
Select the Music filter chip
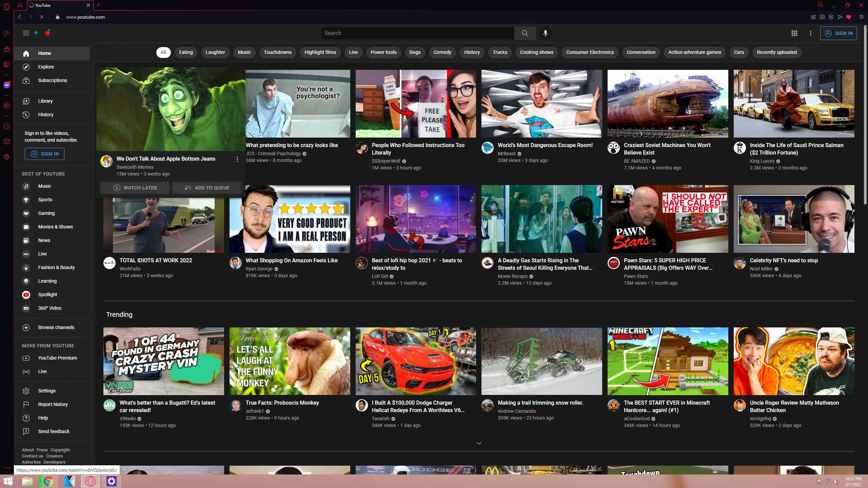coord(244,52)
